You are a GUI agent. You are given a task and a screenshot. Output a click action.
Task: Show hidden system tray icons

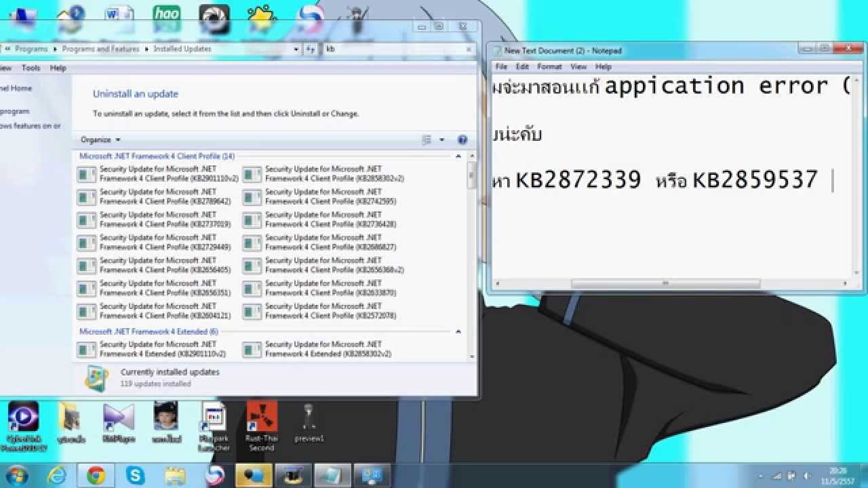coord(762,476)
